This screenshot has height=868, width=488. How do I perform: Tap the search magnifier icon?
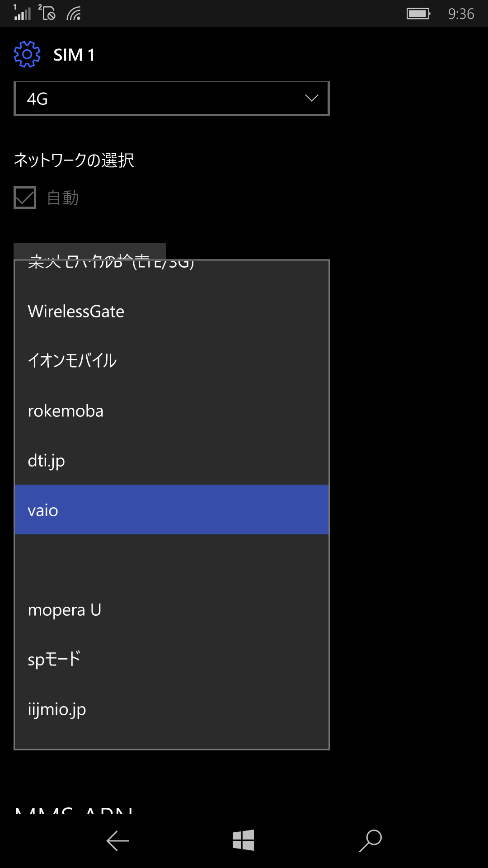click(x=371, y=841)
